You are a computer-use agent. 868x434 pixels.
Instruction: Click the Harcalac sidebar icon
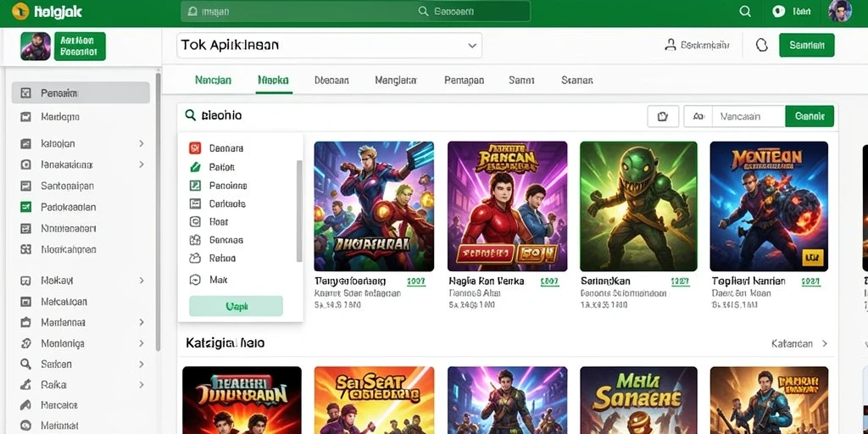[25, 405]
